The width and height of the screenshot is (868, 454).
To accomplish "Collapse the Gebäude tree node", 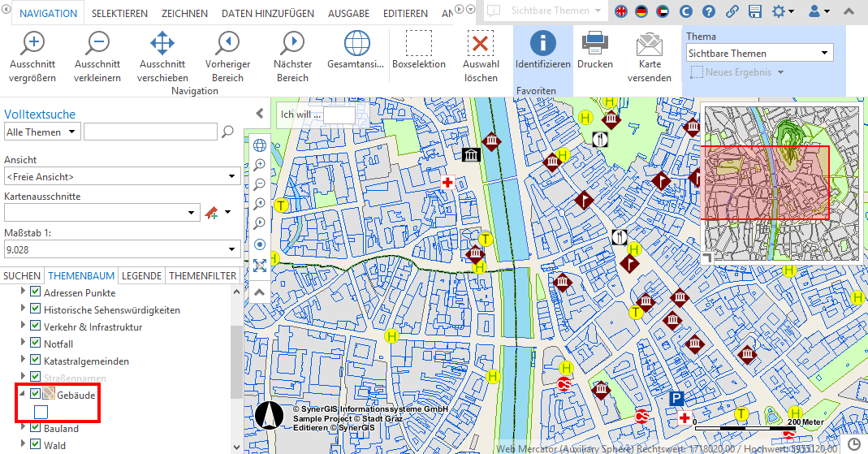I will click(23, 394).
